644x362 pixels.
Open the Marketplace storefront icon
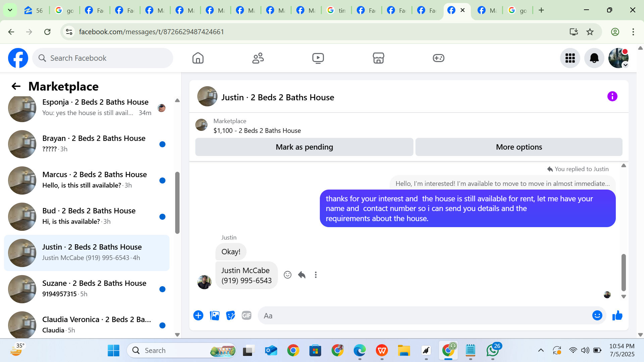[378, 58]
